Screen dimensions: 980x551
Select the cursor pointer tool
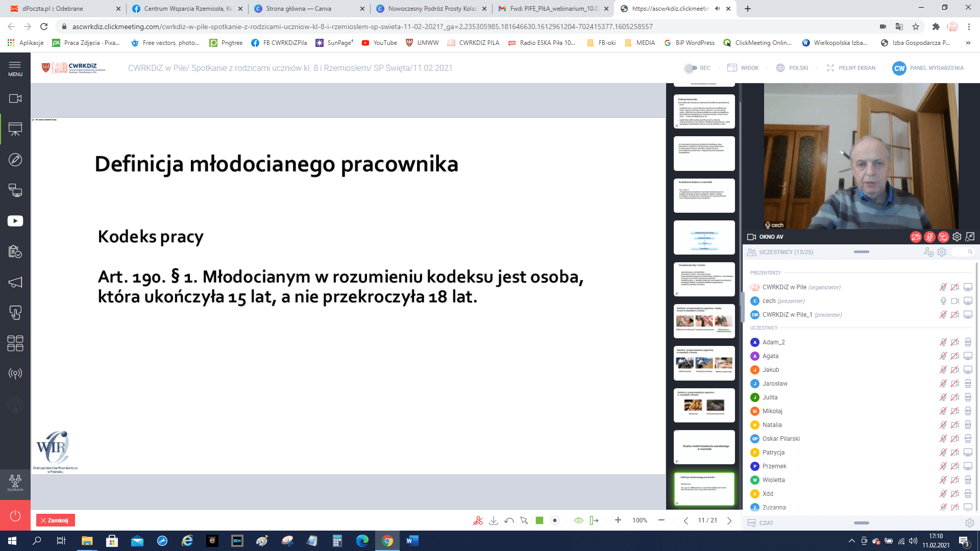pyautogui.click(x=524, y=520)
